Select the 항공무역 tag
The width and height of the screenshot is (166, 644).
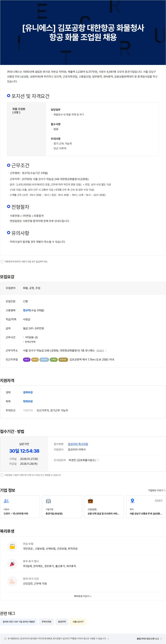click(62, 622)
